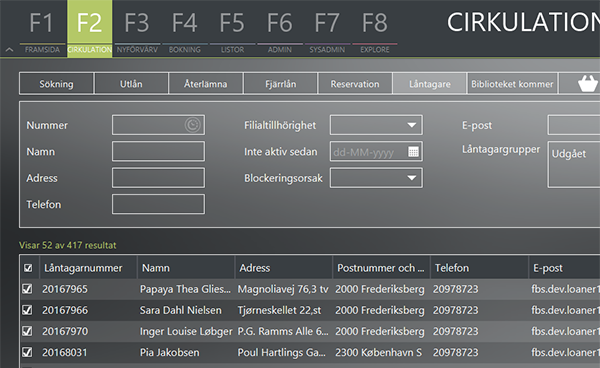Toggle the select-all checkbox in table header
This screenshot has width=600, height=368.
28,268
